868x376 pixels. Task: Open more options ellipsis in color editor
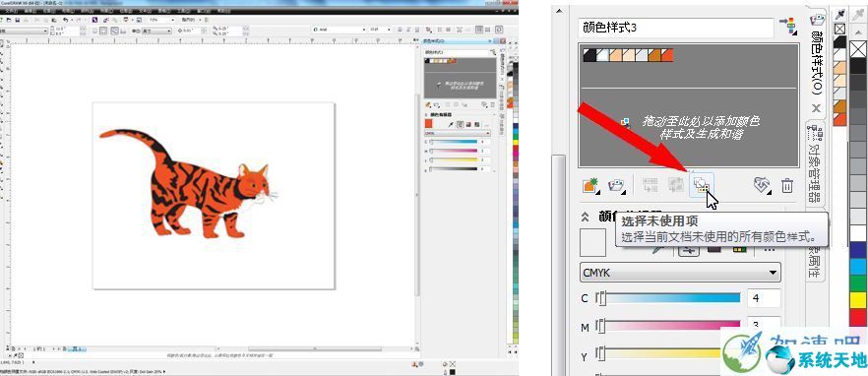pyautogui.click(x=769, y=250)
